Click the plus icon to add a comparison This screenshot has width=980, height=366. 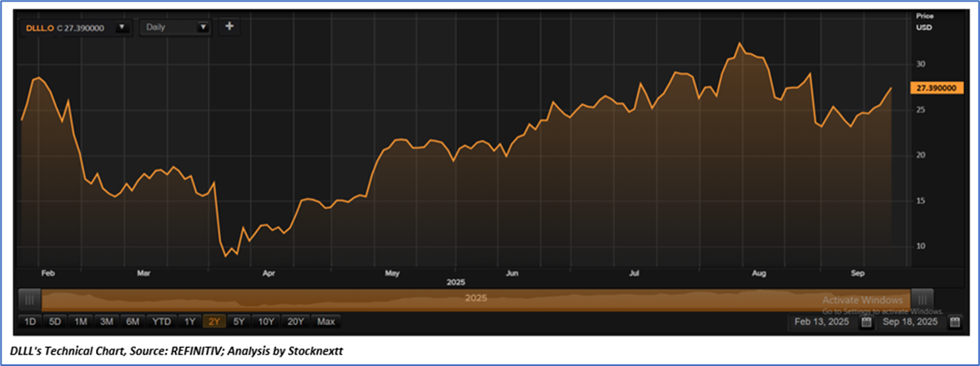tap(229, 26)
